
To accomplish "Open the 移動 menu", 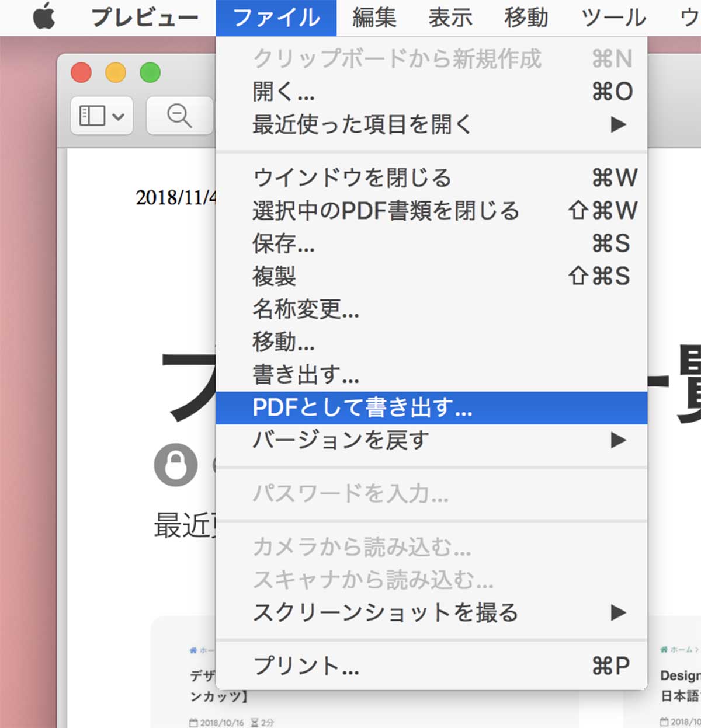I will pos(526,18).
